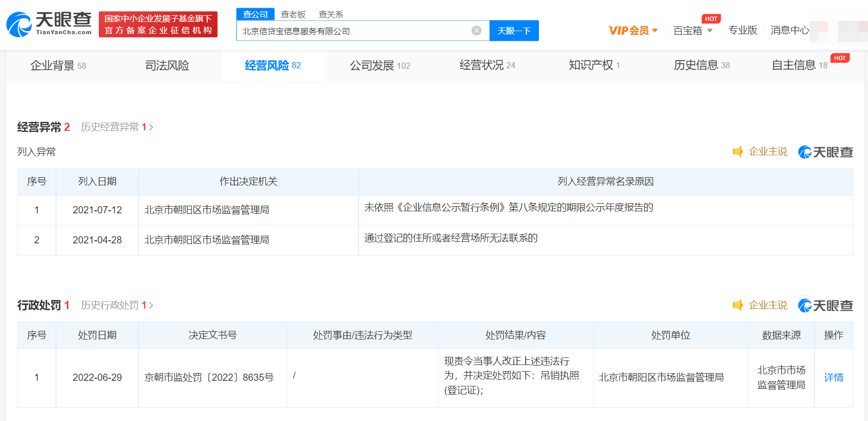Select the 经营风险 82 tab
This screenshot has height=421, width=868.
coord(273,66)
